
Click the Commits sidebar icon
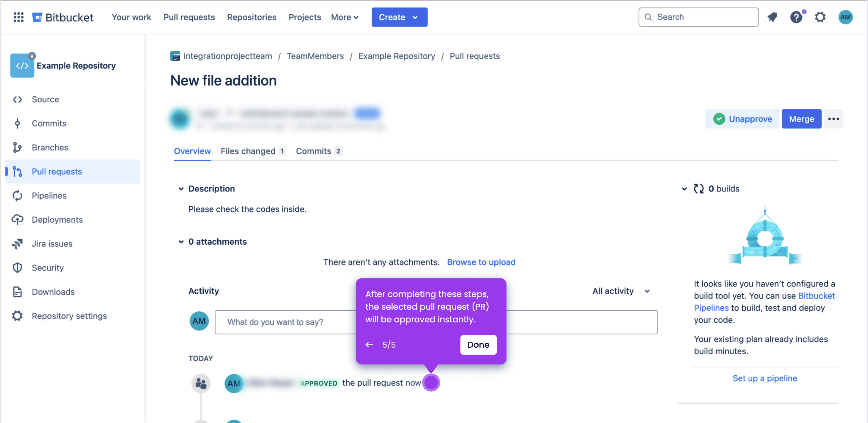[x=17, y=123]
